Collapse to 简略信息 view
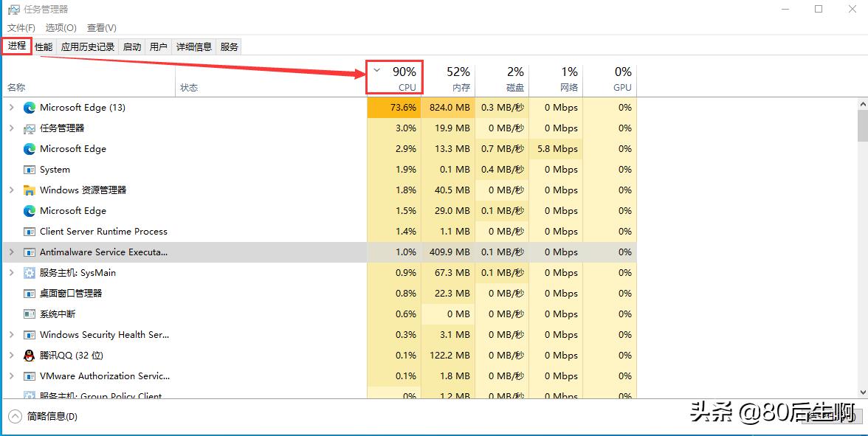 pyautogui.click(x=44, y=417)
